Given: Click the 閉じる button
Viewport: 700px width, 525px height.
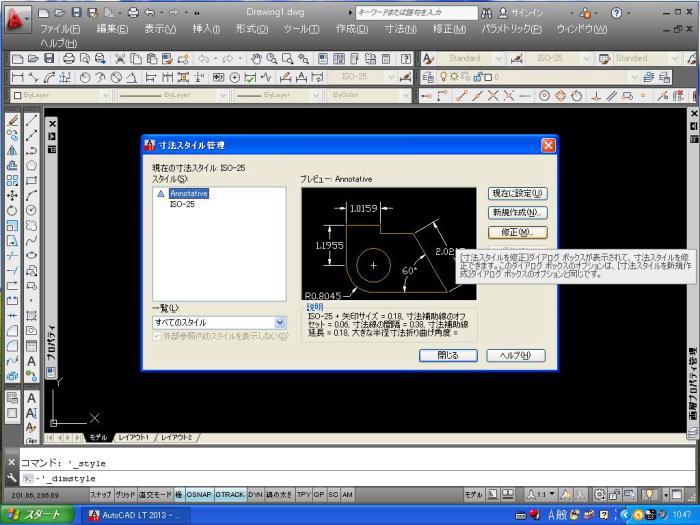Looking at the screenshot, I should (448, 355).
